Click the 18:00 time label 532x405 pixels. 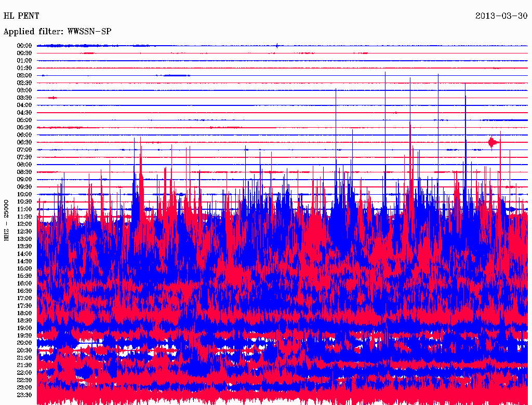[x=24, y=313]
